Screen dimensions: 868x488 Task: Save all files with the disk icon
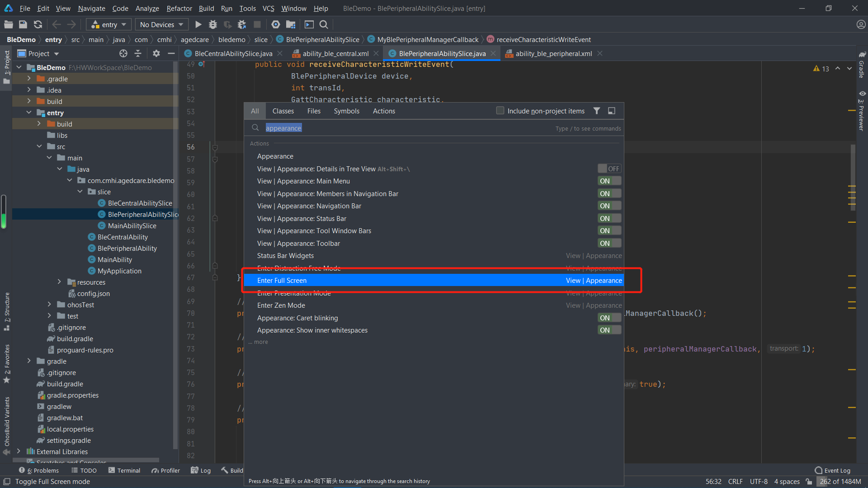pyautogui.click(x=23, y=24)
